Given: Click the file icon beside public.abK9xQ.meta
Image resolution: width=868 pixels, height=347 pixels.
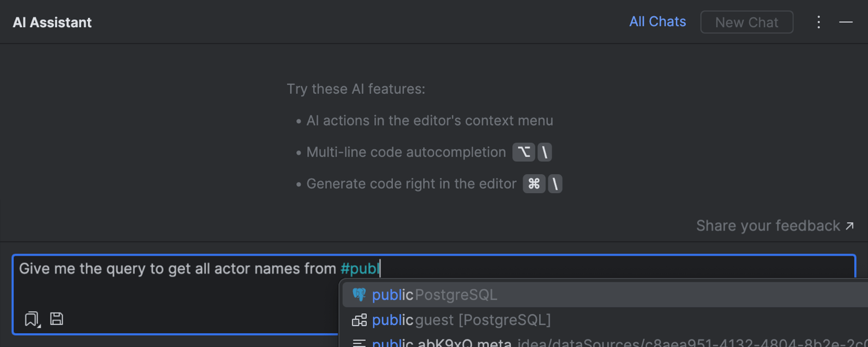Looking at the screenshot, I should pos(359,343).
